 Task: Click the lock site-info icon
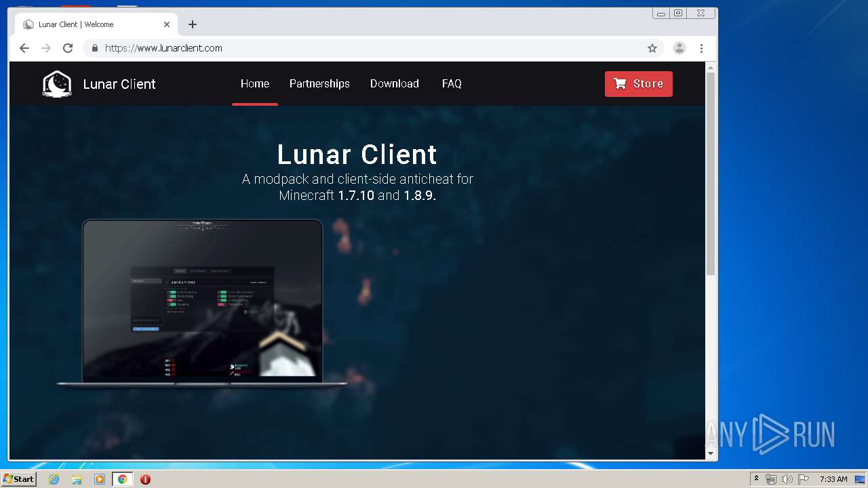coord(95,48)
